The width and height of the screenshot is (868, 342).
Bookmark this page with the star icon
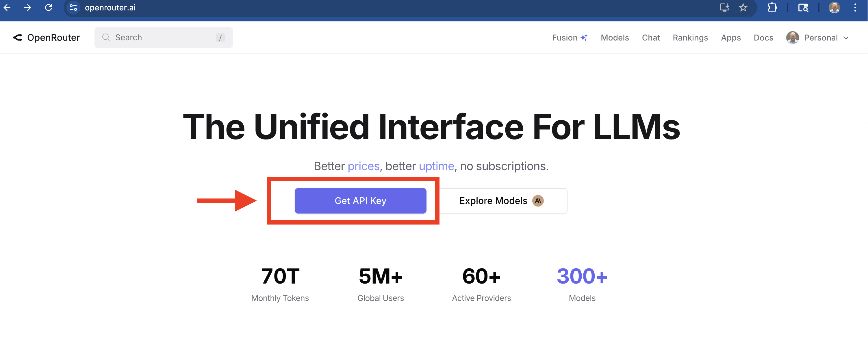click(743, 8)
